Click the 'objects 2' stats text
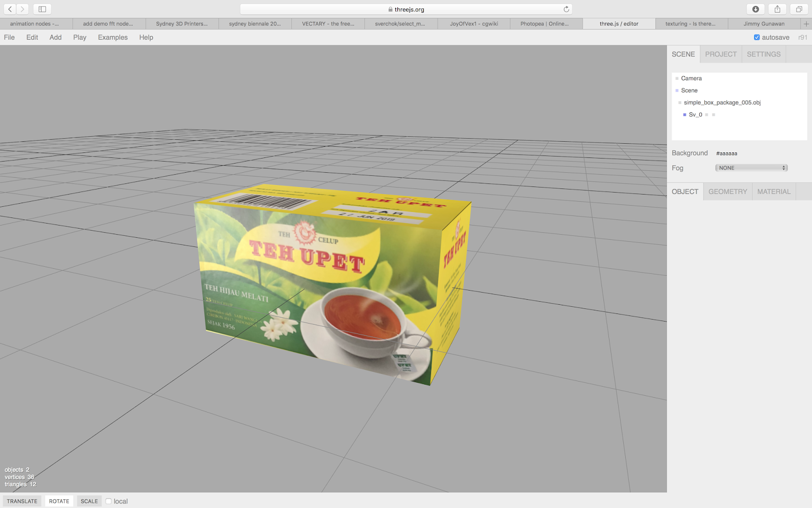The height and width of the screenshot is (508, 812). 17,470
